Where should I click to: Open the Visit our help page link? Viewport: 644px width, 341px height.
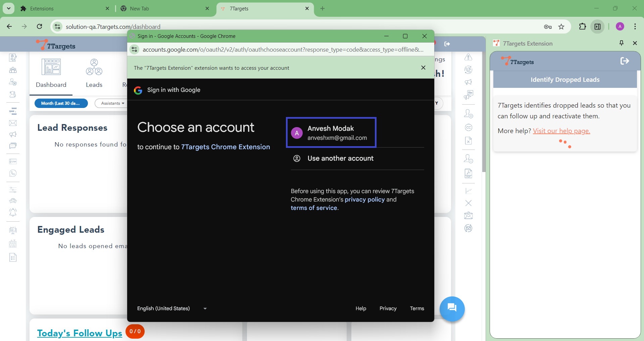pyautogui.click(x=561, y=131)
